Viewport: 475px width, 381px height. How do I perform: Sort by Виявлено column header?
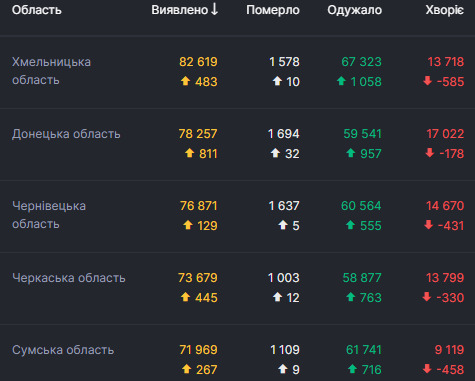(180, 10)
